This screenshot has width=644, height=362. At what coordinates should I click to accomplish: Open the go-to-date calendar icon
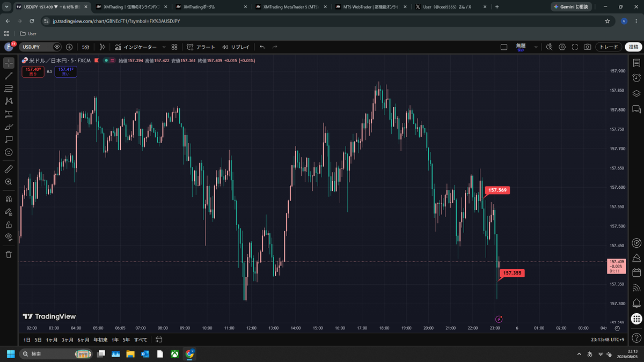click(x=159, y=339)
